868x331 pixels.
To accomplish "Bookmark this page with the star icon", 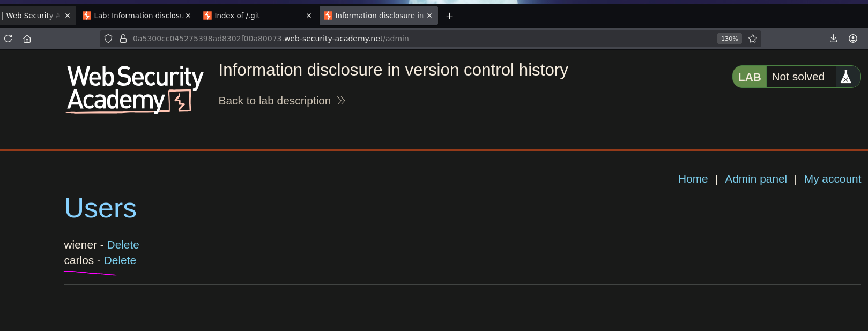I will [753, 39].
